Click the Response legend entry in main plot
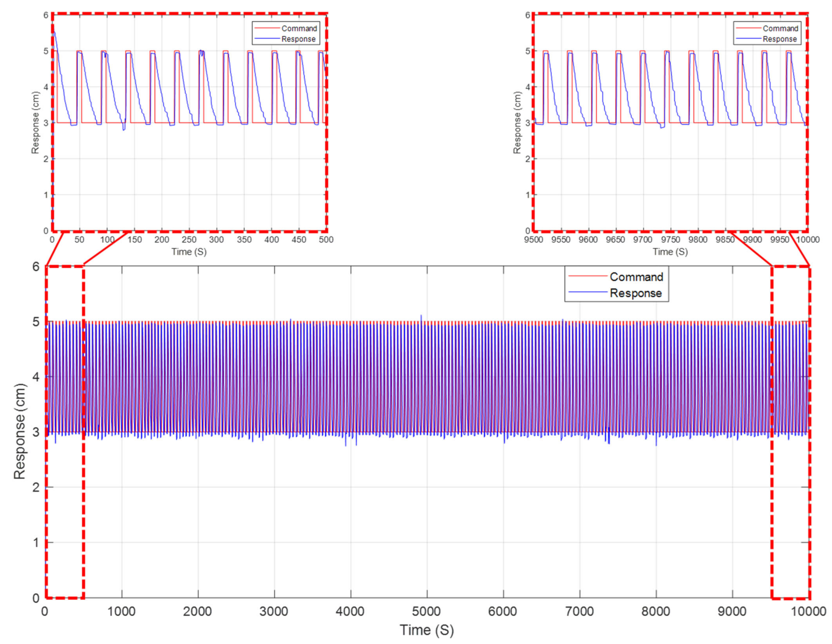832x644 pixels. 636,293
